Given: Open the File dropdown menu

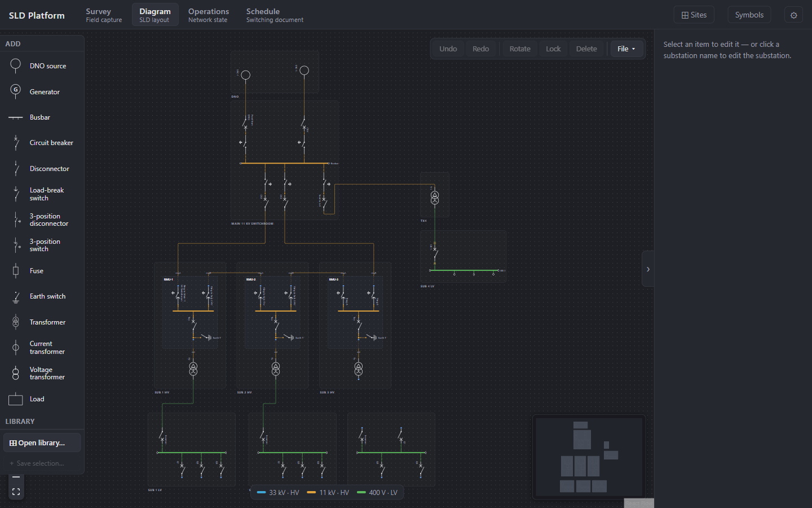Looking at the screenshot, I should [x=626, y=49].
